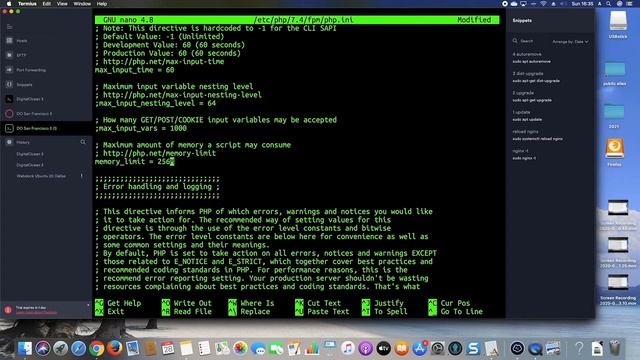The width and height of the screenshot is (640, 360).
Task: Click the nano title bar file path
Action: point(303,20)
